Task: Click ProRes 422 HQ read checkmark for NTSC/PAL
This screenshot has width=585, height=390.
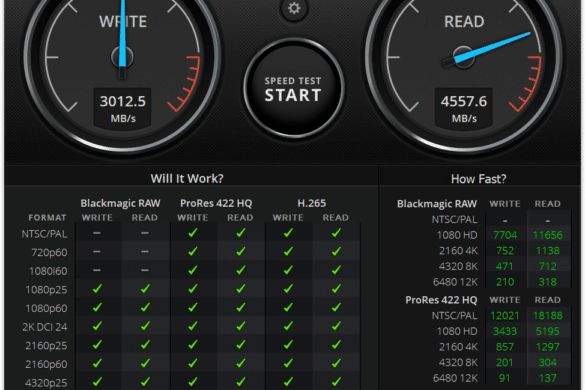Action: pyautogui.click(x=241, y=233)
